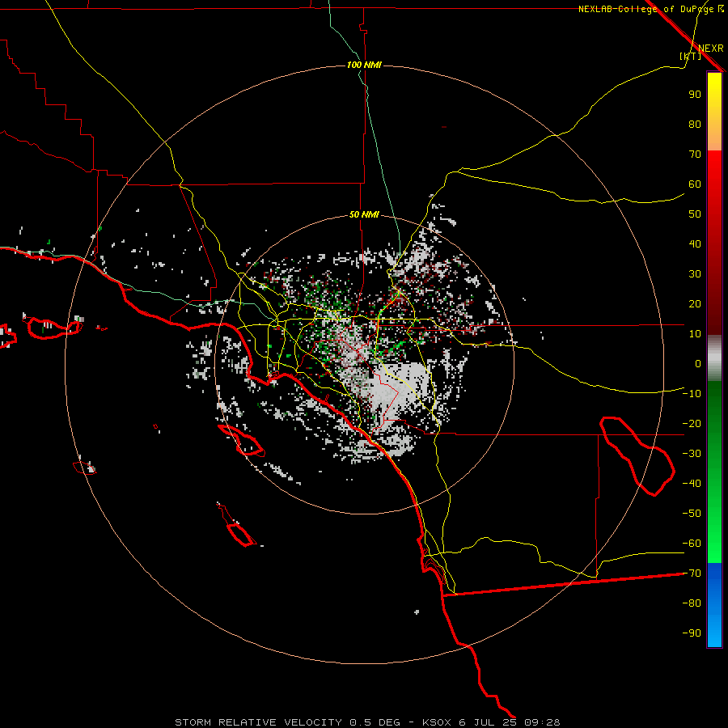Click the -40 value on the velocity scale
This screenshot has width=728, height=728.
(692, 484)
